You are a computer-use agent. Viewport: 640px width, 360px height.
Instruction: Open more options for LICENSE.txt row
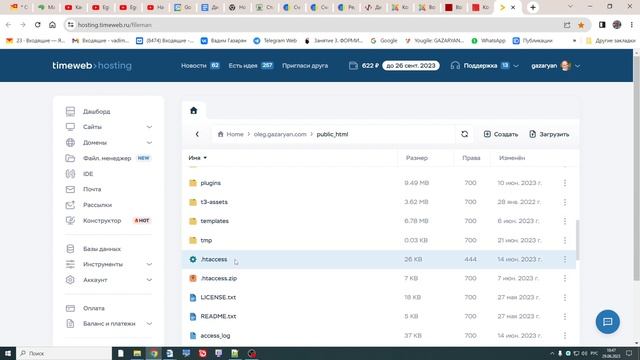click(565, 298)
